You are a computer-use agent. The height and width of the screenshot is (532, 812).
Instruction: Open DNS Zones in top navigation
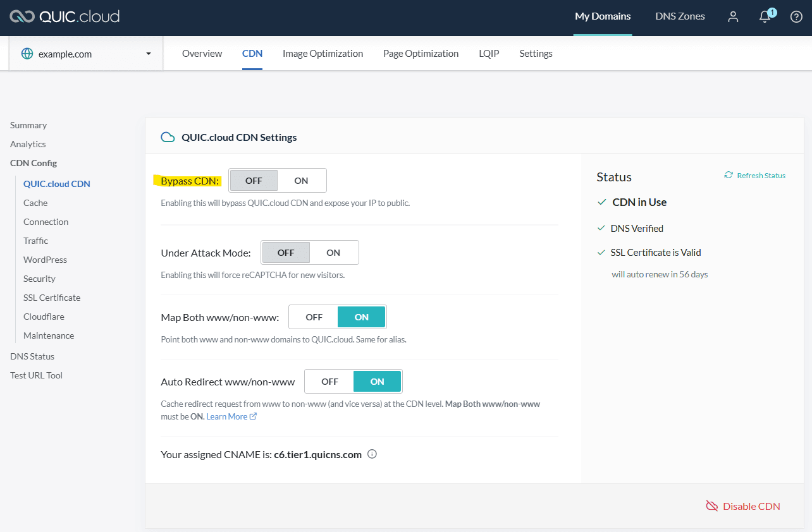[x=680, y=16]
